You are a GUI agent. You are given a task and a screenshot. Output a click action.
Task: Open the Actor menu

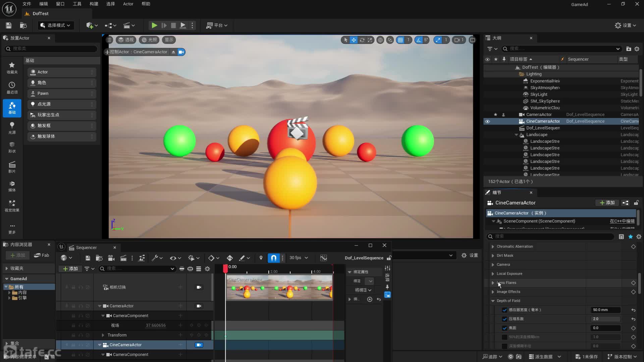click(128, 4)
